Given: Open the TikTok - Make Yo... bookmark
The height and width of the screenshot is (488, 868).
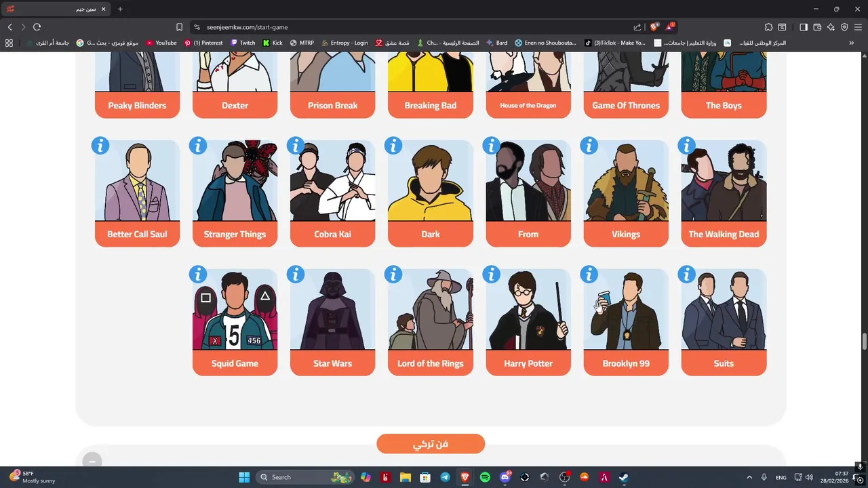Looking at the screenshot, I should click(x=615, y=43).
